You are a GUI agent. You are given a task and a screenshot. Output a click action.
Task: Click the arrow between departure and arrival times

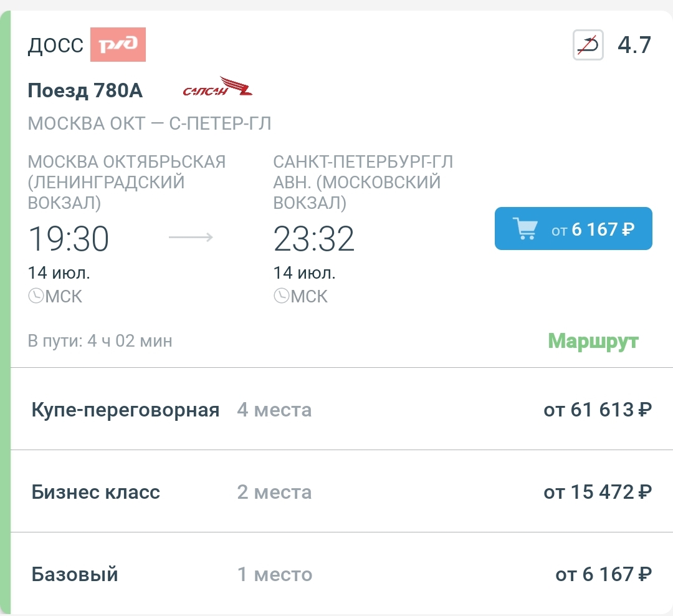191,237
